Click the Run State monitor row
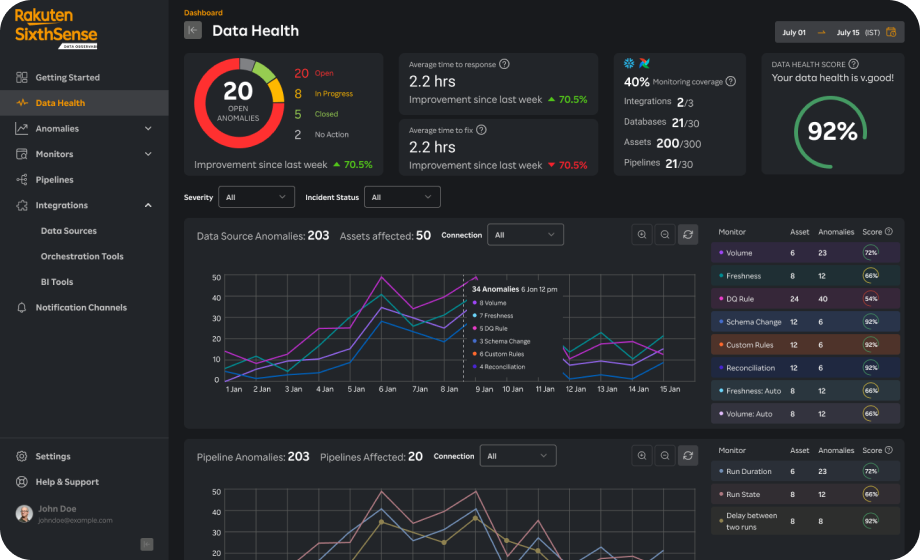This screenshot has width=920, height=560. (805, 494)
